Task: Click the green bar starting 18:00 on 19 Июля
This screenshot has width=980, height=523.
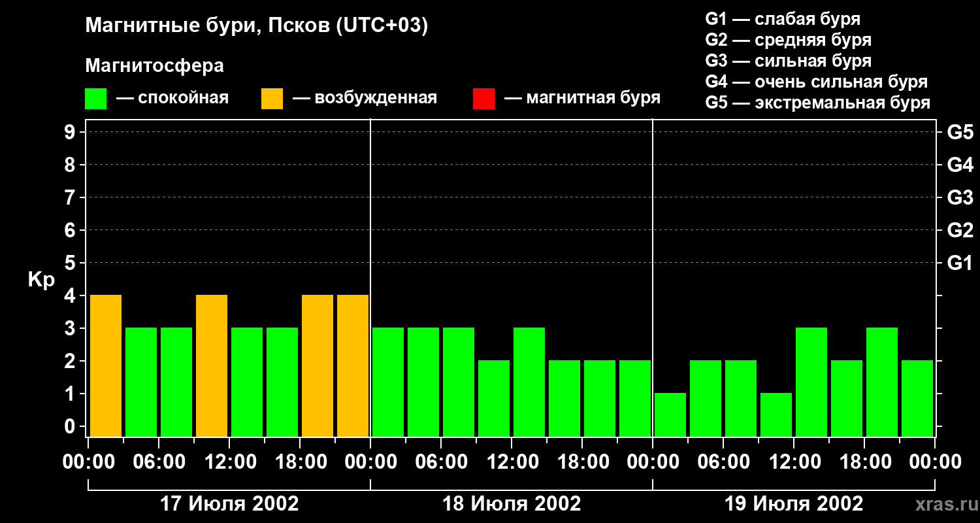Action: tap(882, 382)
